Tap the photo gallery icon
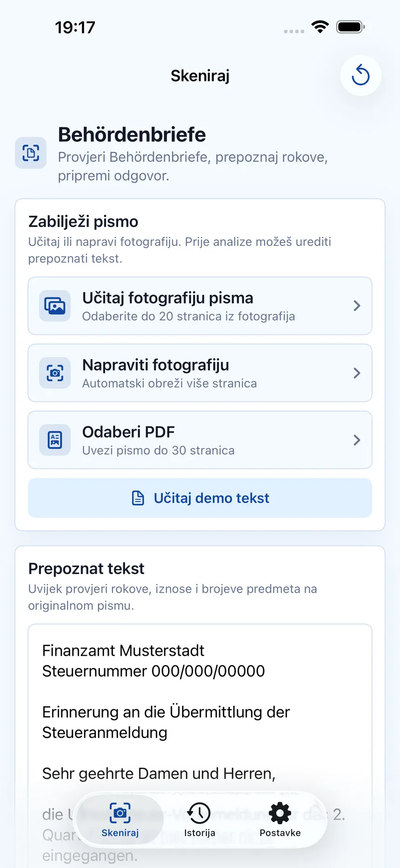Image resolution: width=400 pixels, height=868 pixels. 55,306
